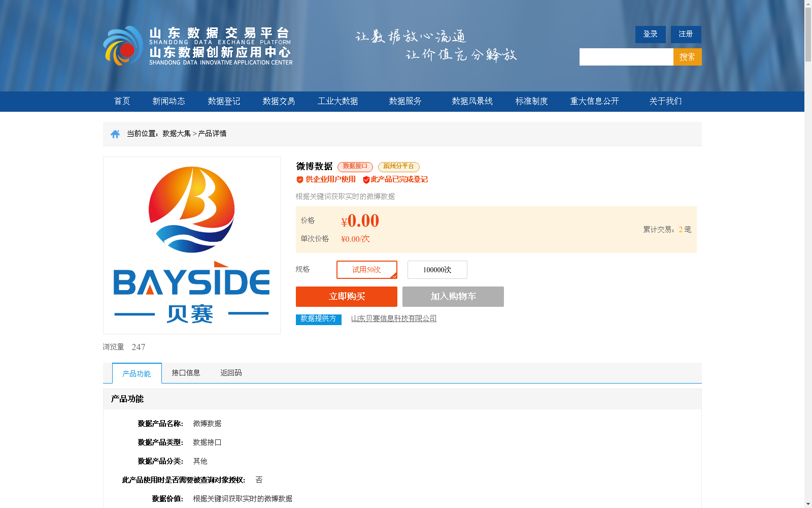
Task: Click the orange 搜索 search button
Action: [688, 57]
